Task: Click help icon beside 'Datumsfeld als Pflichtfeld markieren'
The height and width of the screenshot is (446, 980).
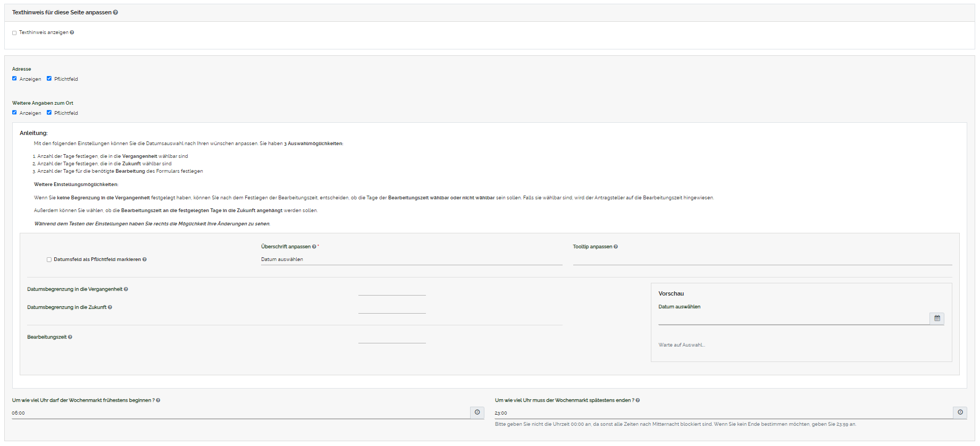Action: pos(145,259)
